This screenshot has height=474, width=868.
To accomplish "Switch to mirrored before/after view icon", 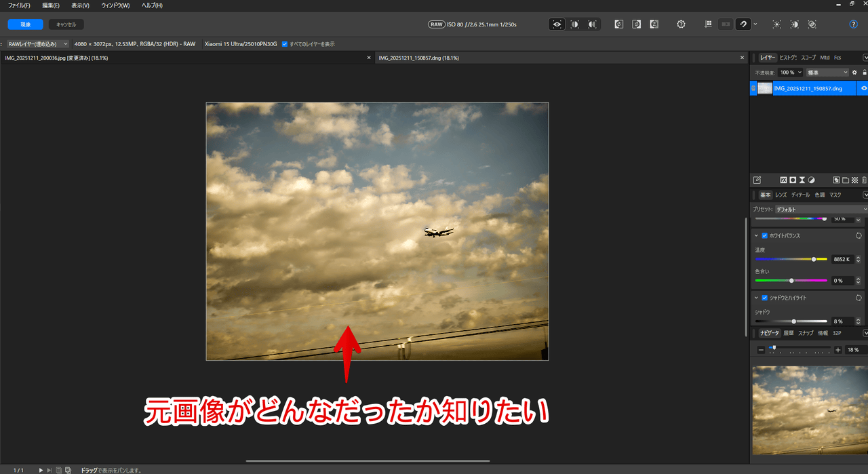I will click(592, 24).
